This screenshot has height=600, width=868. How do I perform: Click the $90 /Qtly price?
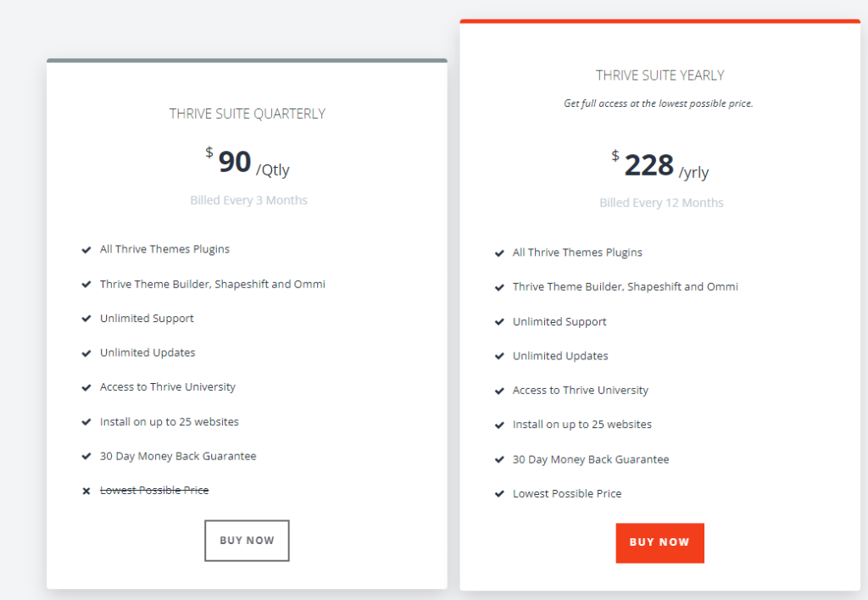(248, 162)
